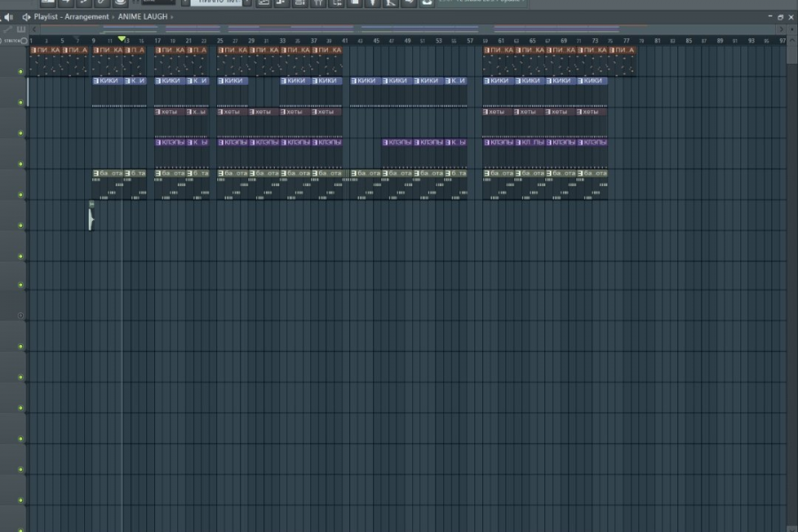Open the clip menu icon of the клэпы clip at bar 17

click(x=159, y=143)
